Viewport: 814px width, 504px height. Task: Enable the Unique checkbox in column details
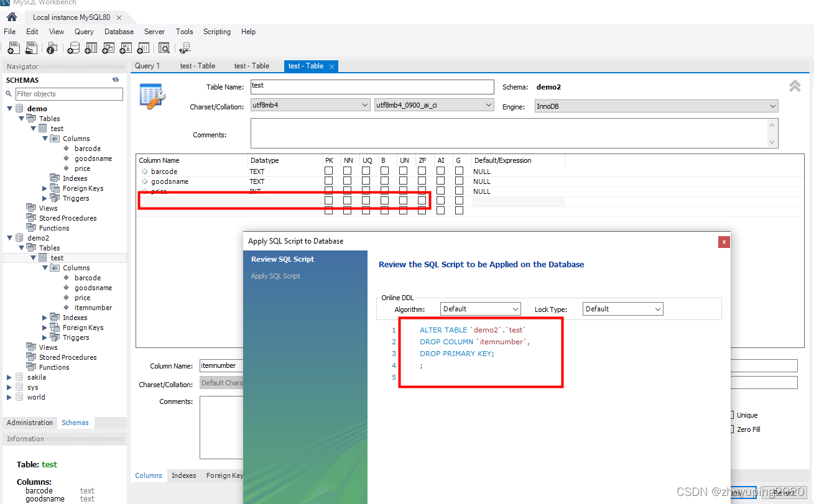click(x=733, y=415)
